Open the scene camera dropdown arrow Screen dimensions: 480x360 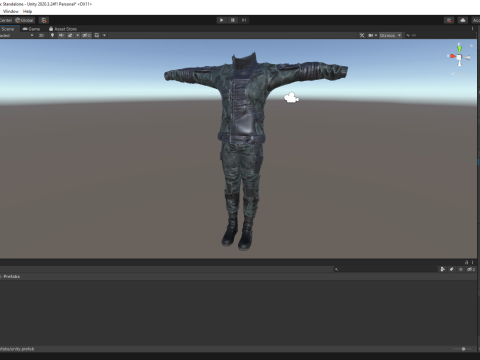pyautogui.click(x=376, y=35)
